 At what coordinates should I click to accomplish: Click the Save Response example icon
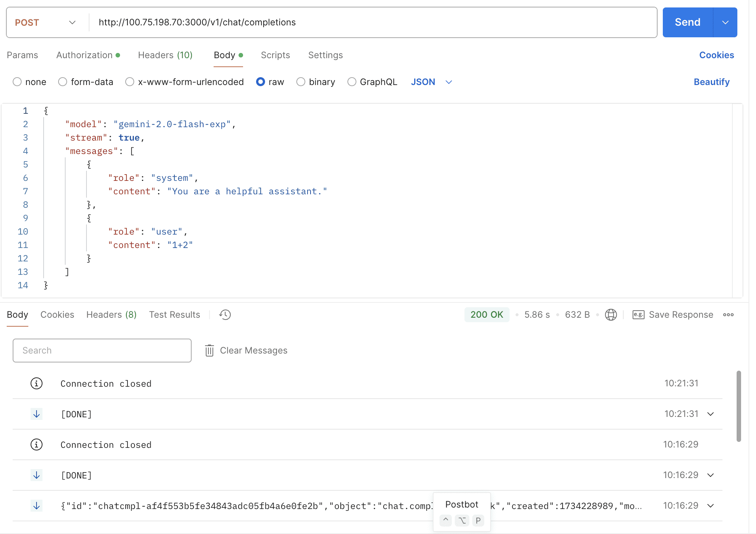tap(638, 315)
